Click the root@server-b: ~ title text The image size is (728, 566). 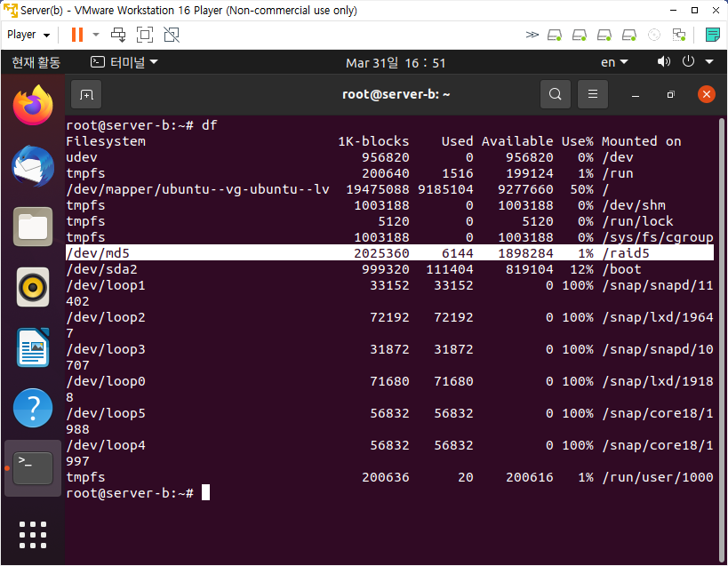point(396,94)
